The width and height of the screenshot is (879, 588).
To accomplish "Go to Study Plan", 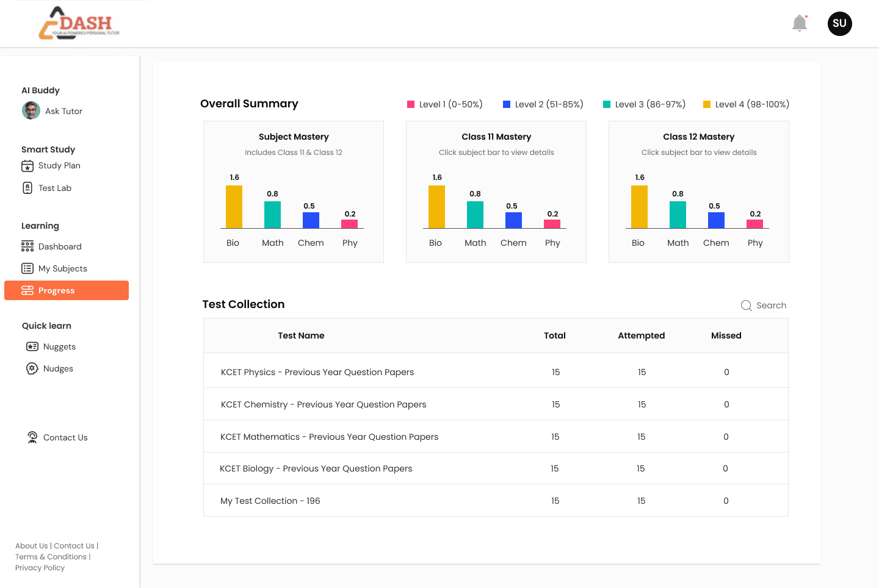I will [x=59, y=165].
